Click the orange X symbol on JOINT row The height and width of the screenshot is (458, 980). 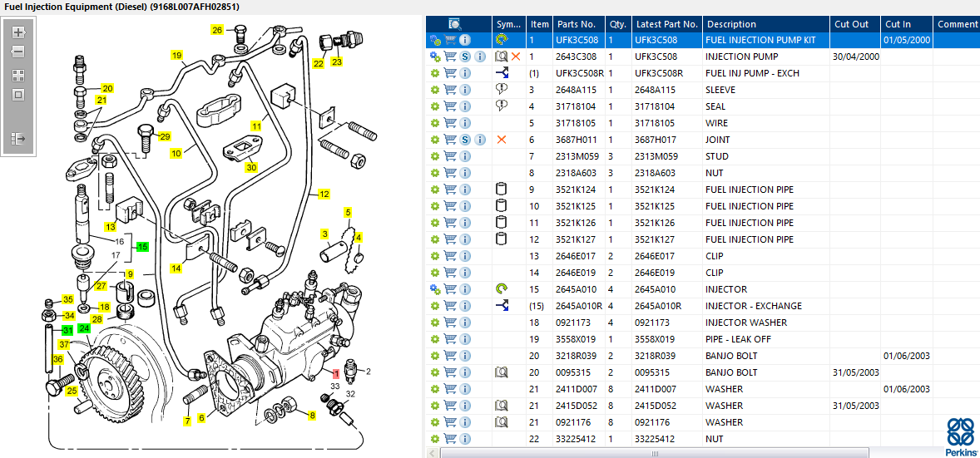(x=501, y=140)
